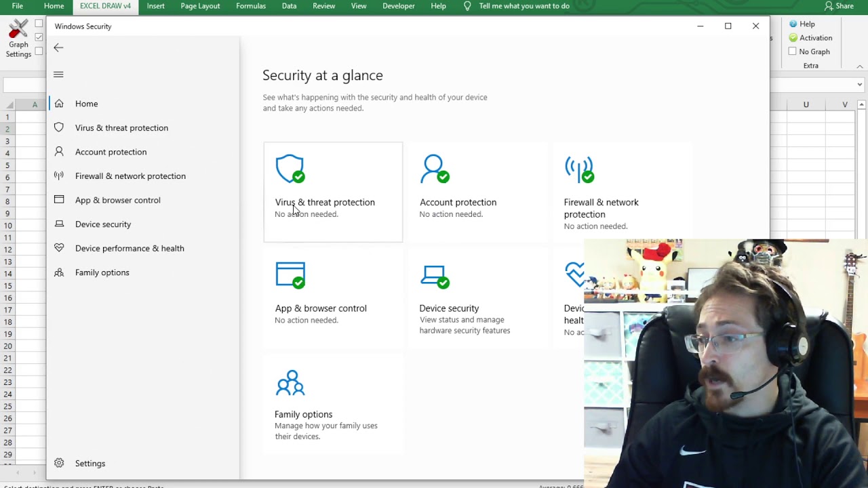Image resolution: width=868 pixels, height=488 pixels.
Task: Click the Account protection tile's person icon
Action: click(435, 169)
